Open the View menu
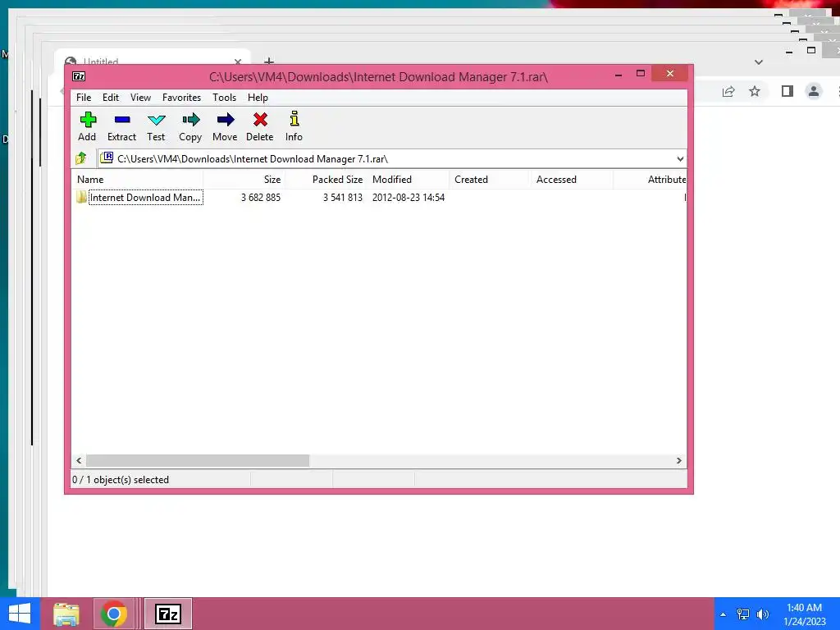Screen dimensions: 840x630 pos(140,98)
